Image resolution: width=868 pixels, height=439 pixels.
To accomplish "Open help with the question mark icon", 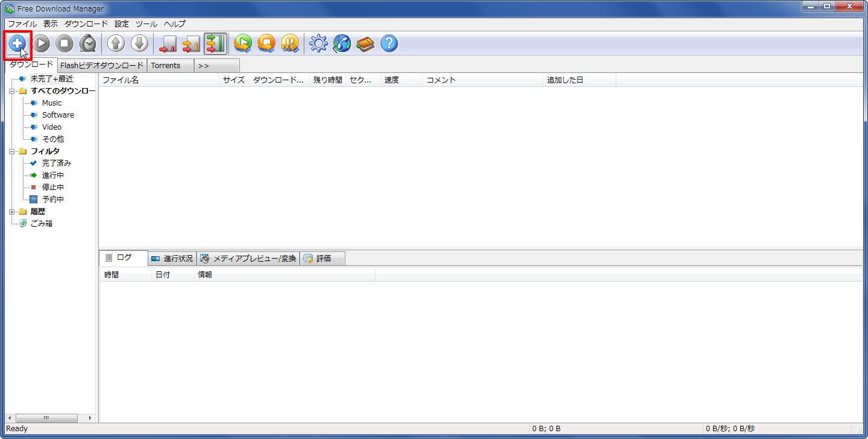I will 389,43.
